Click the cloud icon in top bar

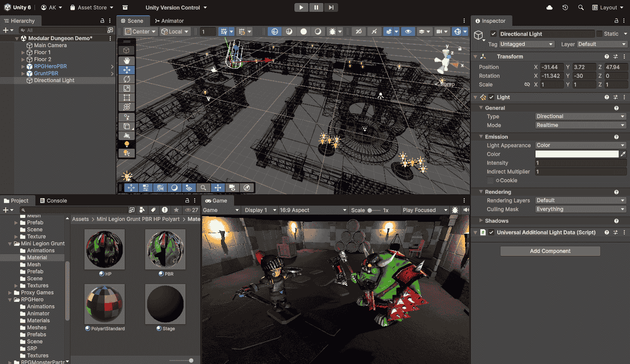[x=550, y=7]
